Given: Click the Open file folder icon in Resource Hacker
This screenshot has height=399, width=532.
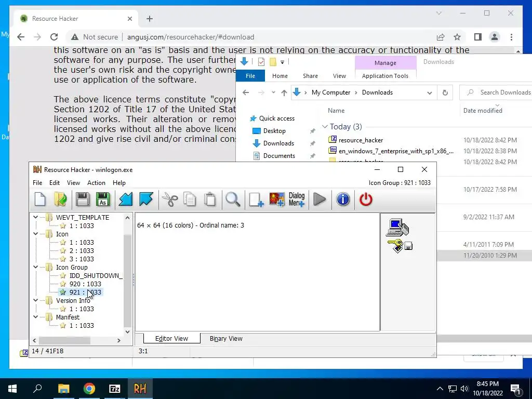Looking at the screenshot, I should 60,199.
